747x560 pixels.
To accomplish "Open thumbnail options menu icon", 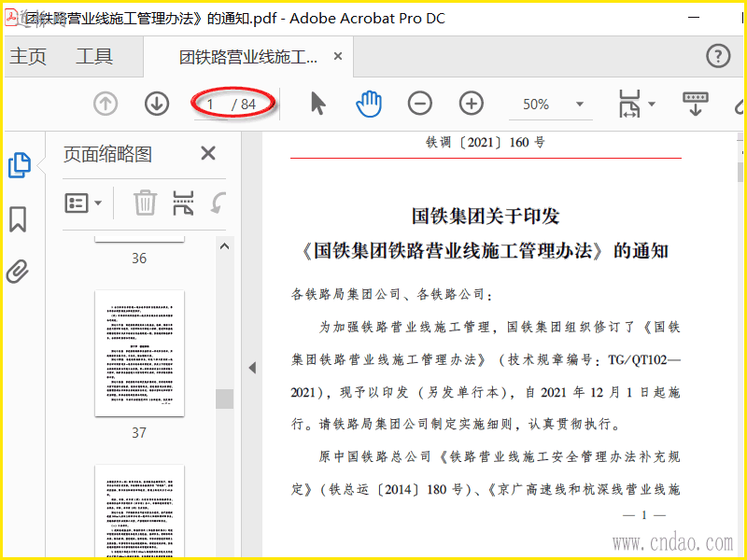I will [x=83, y=203].
